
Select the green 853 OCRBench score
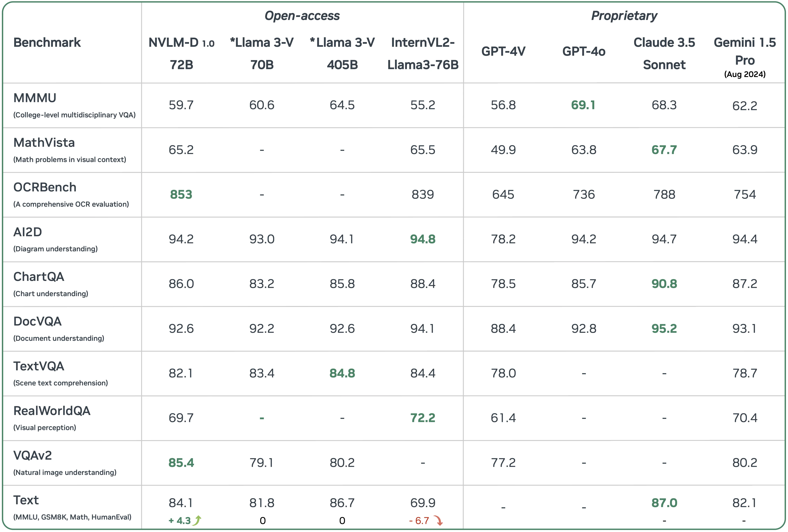(181, 195)
